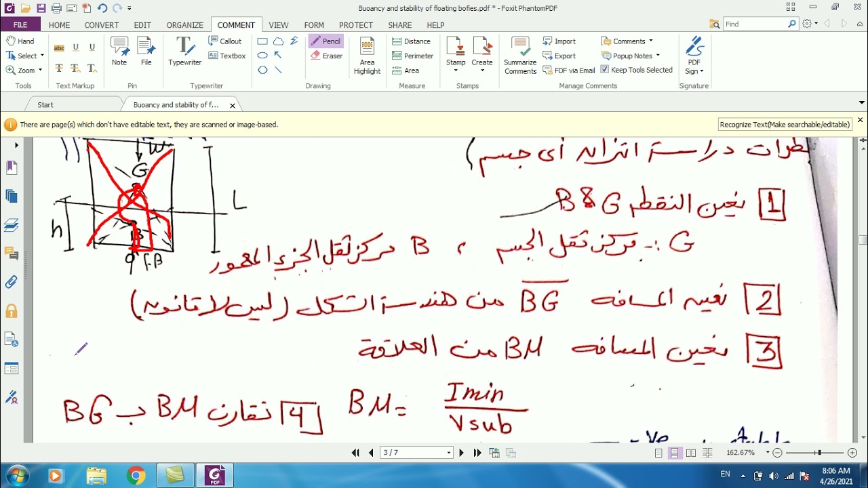Add a Note comment
Screen dimensions: 868x488
click(x=119, y=52)
